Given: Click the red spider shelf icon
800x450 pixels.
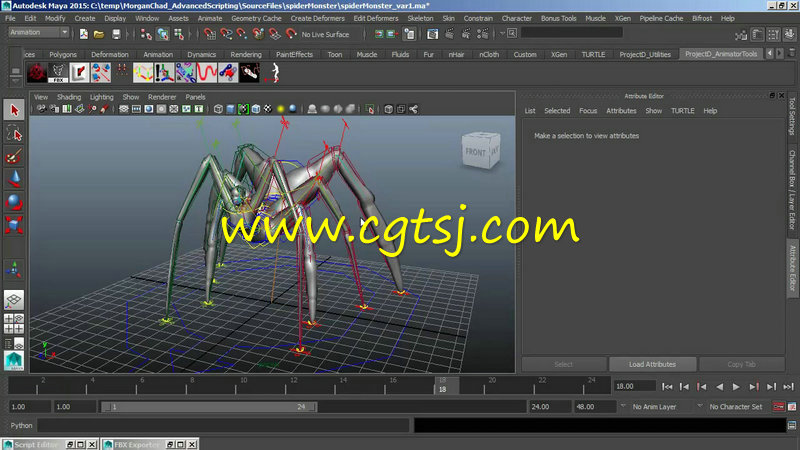Looking at the screenshot, I should [37, 73].
